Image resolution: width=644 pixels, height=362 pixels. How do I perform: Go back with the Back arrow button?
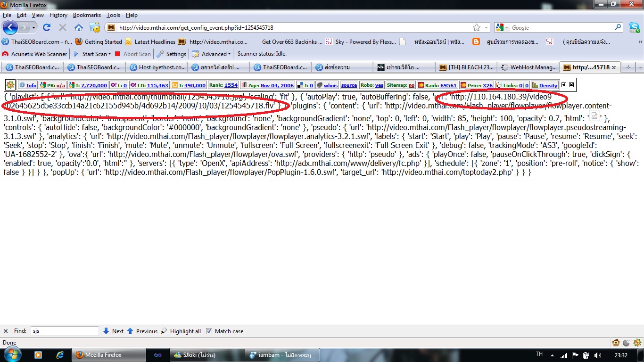tap(10, 27)
